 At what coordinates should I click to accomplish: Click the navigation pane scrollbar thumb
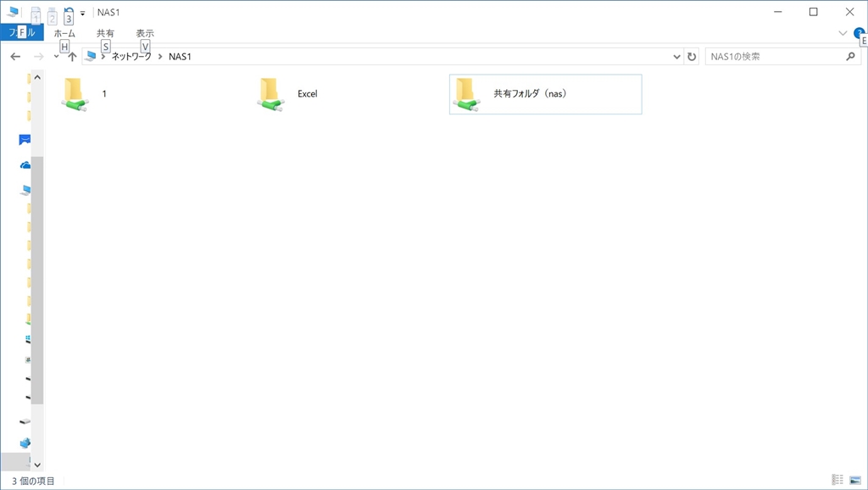click(x=37, y=280)
